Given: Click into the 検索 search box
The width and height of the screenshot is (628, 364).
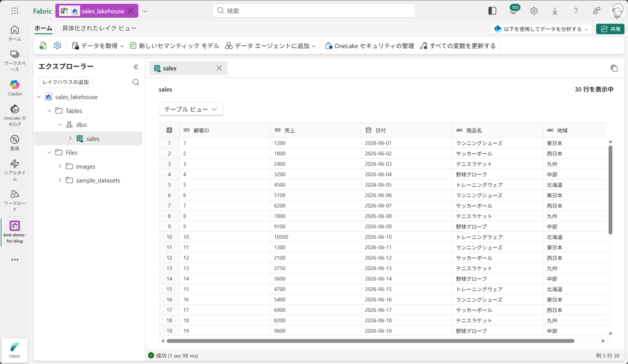Looking at the screenshot, I should pyautogui.click(x=314, y=11).
